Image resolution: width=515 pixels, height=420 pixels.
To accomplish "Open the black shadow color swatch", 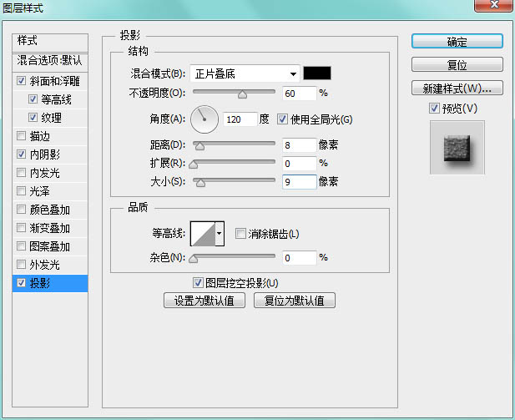I will (x=317, y=73).
